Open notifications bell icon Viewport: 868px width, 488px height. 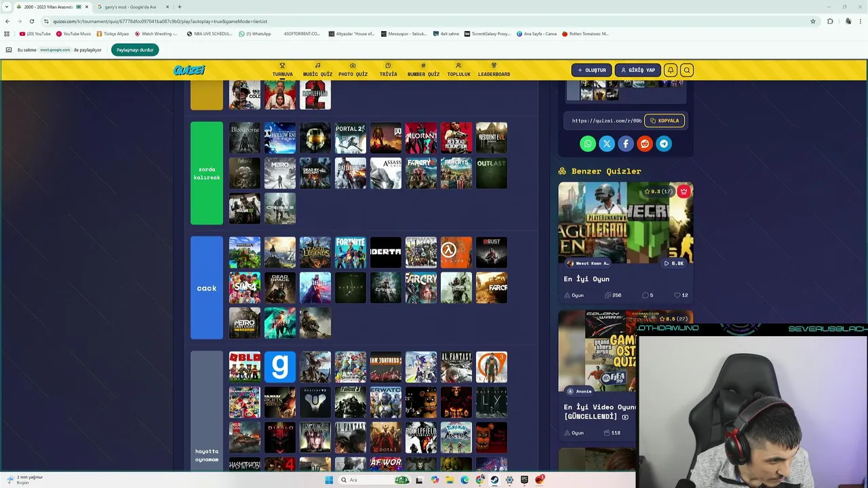pyautogui.click(x=670, y=70)
